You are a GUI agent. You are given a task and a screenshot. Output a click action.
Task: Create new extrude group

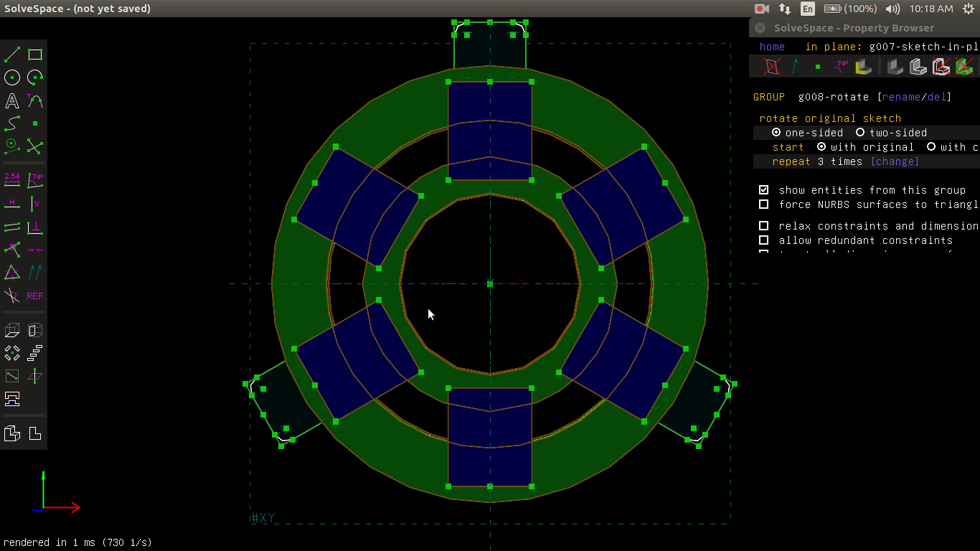[12, 330]
